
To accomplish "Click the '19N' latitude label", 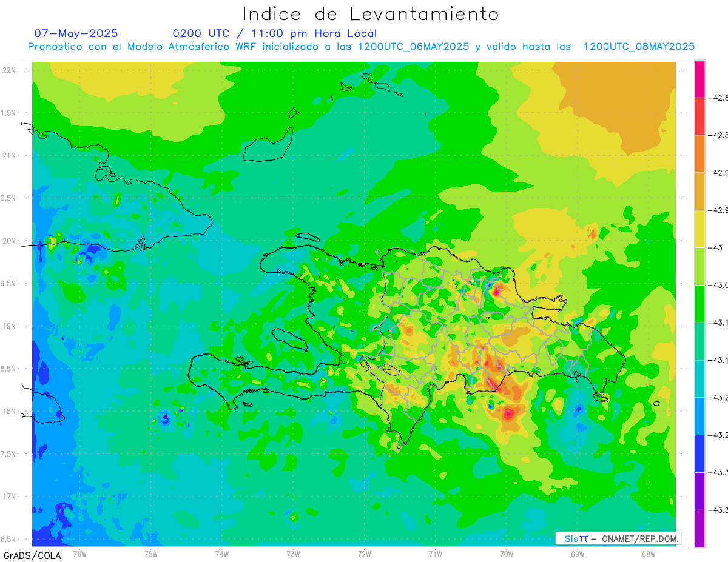I will [10, 326].
